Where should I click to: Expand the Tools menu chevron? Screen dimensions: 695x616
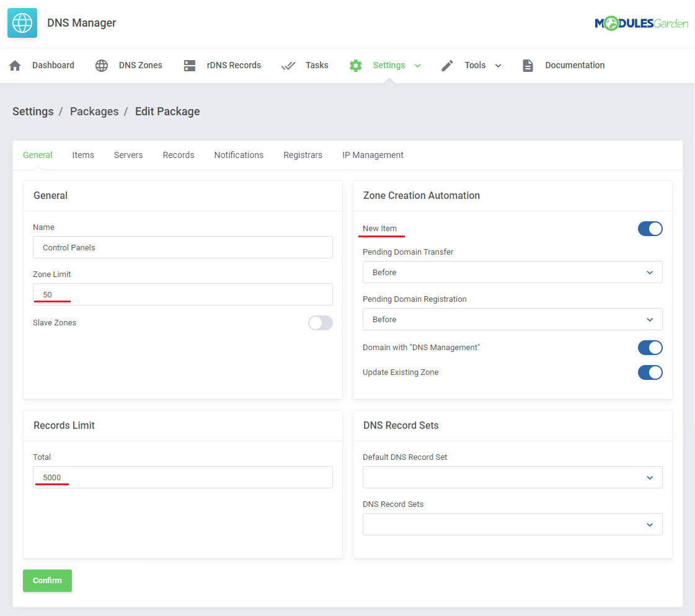point(498,66)
